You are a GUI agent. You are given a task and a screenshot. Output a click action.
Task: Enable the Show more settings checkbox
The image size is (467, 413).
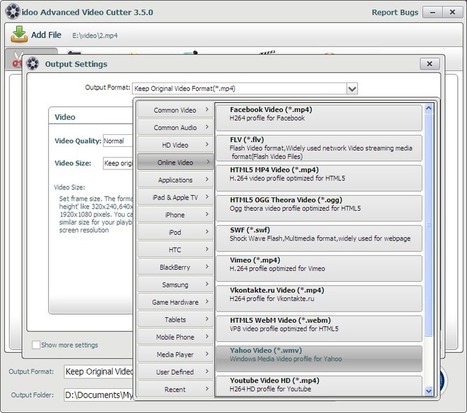click(36, 345)
